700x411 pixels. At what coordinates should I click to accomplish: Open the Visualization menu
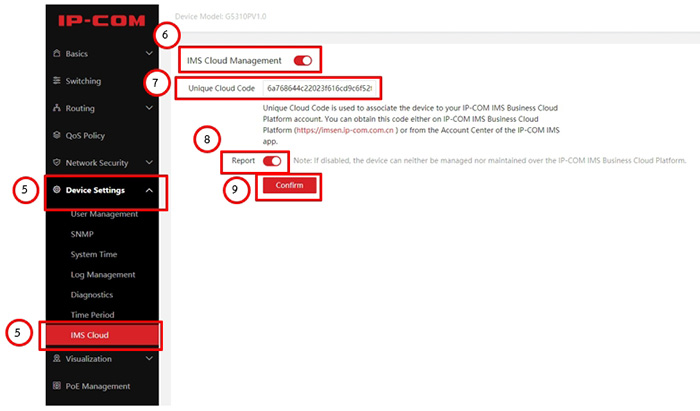tap(102, 358)
